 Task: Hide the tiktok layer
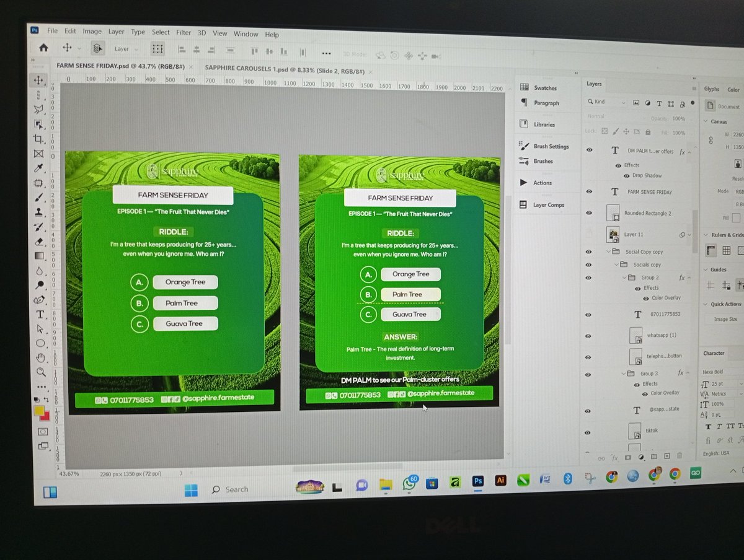(x=588, y=432)
